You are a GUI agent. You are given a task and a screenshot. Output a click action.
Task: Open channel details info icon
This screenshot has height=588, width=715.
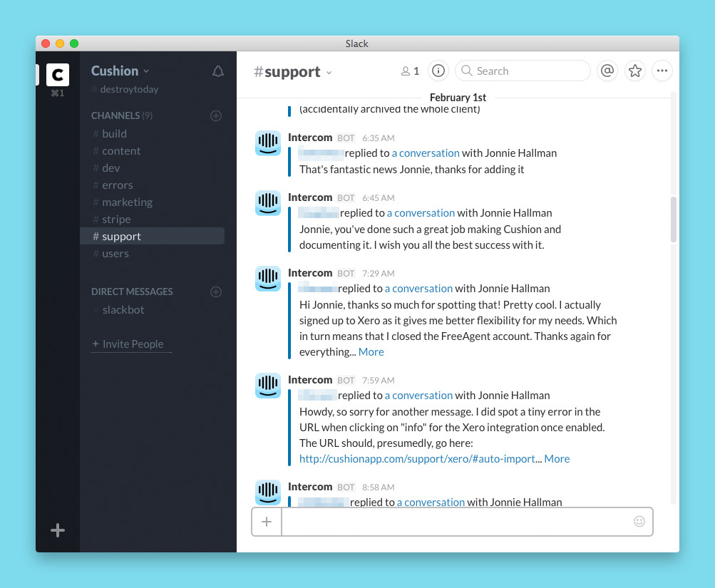pos(438,71)
